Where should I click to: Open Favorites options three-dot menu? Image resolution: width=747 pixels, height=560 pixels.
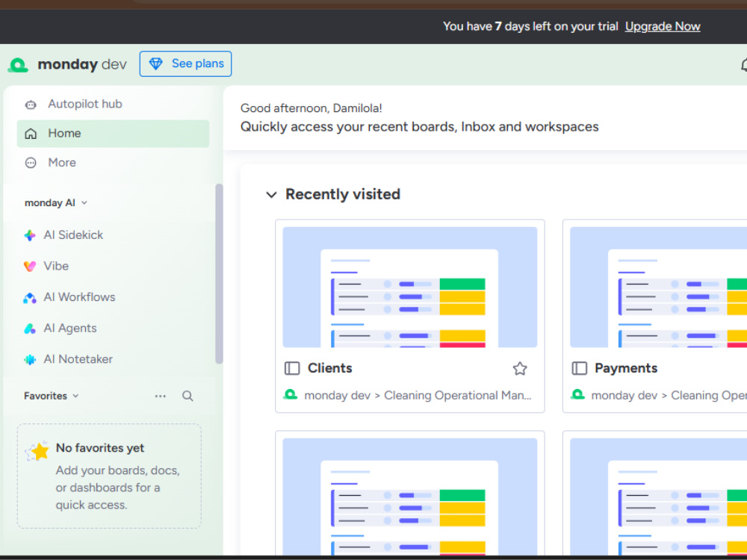[160, 396]
